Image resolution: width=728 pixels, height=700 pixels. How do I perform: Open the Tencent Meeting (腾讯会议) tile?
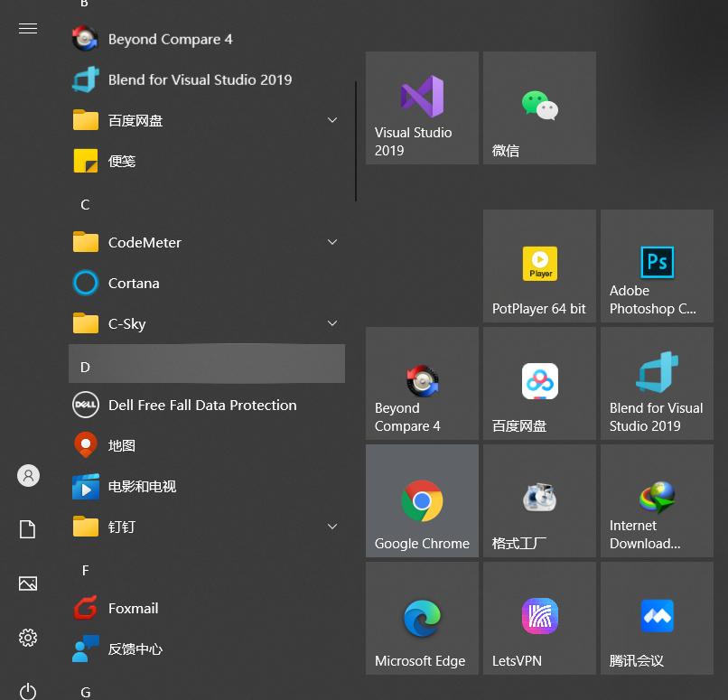click(x=657, y=619)
